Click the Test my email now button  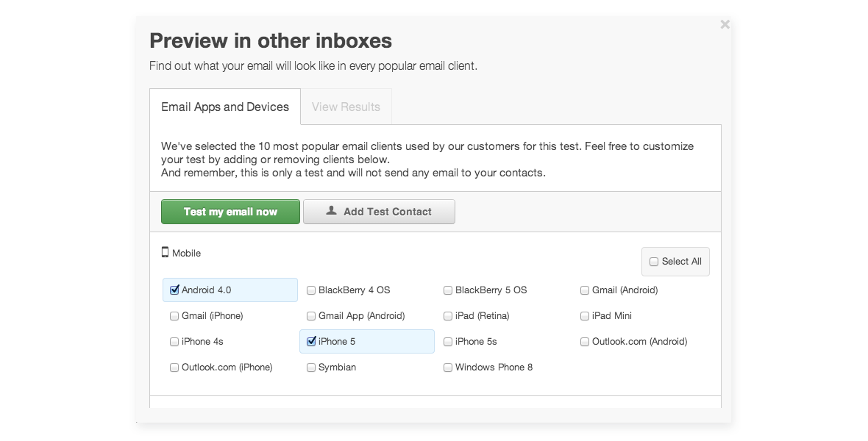230,212
